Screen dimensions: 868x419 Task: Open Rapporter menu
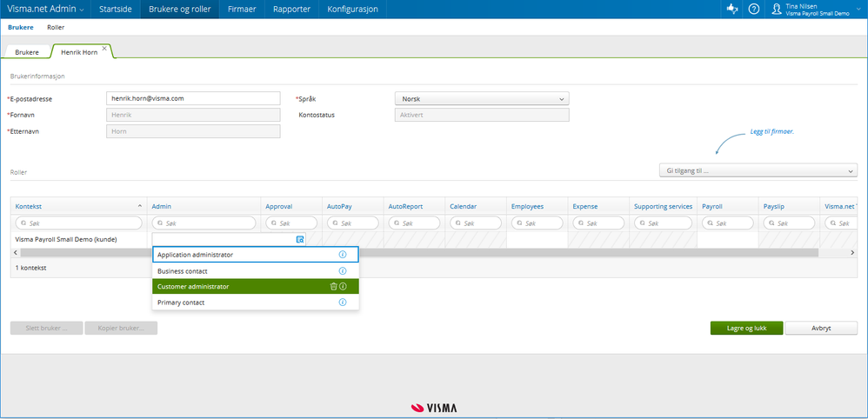coord(291,9)
